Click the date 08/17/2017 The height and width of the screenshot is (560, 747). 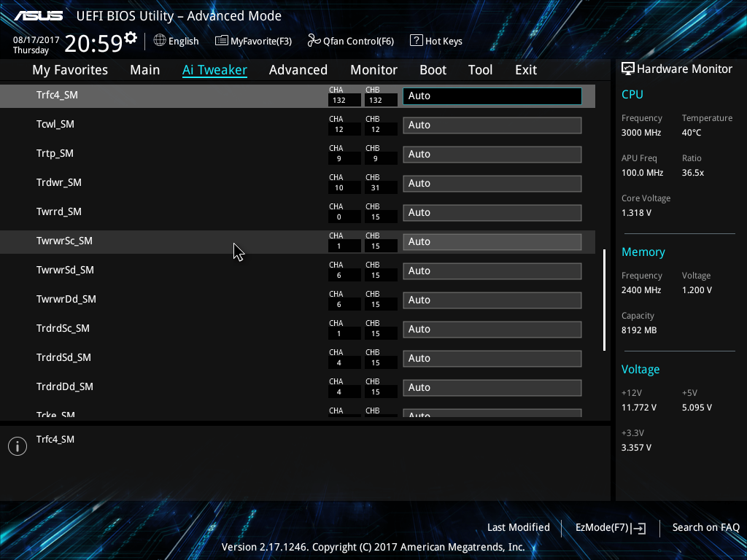(x=36, y=40)
